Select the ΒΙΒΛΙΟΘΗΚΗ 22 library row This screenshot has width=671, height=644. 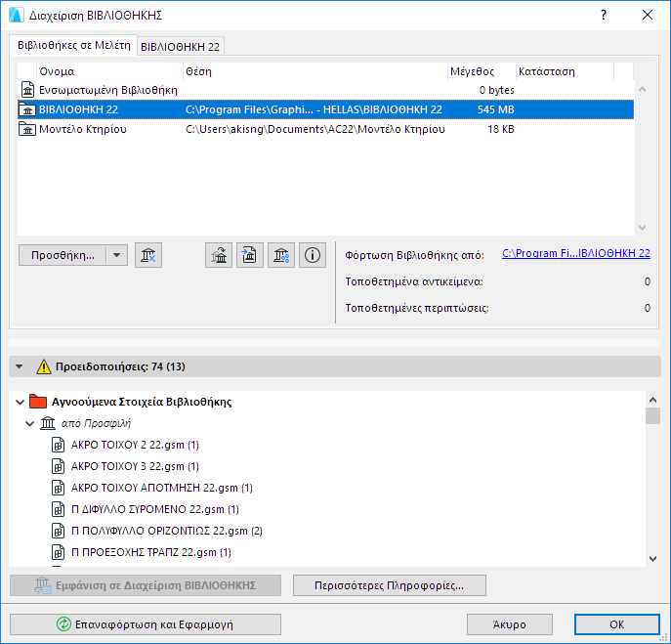pyautogui.click(x=325, y=109)
